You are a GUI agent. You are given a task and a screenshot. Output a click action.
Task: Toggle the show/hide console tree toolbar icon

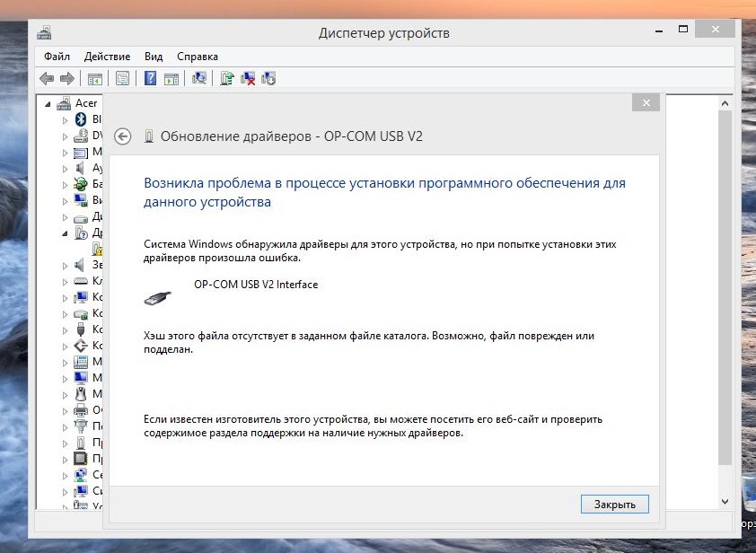click(95, 78)
